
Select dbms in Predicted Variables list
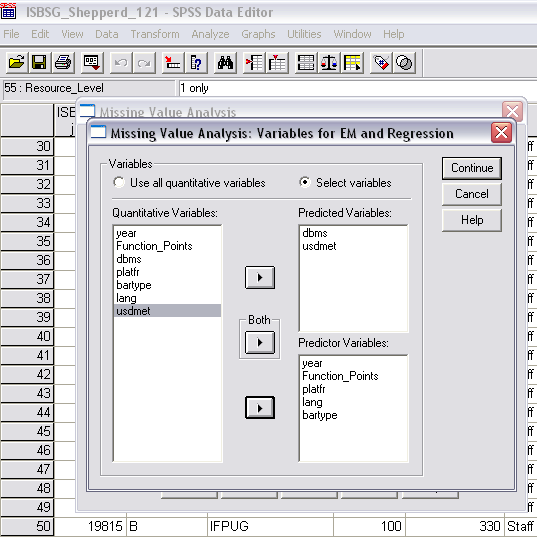(353, 233)
